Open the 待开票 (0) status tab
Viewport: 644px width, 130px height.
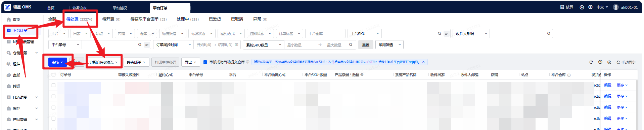[x=111, y=19]
